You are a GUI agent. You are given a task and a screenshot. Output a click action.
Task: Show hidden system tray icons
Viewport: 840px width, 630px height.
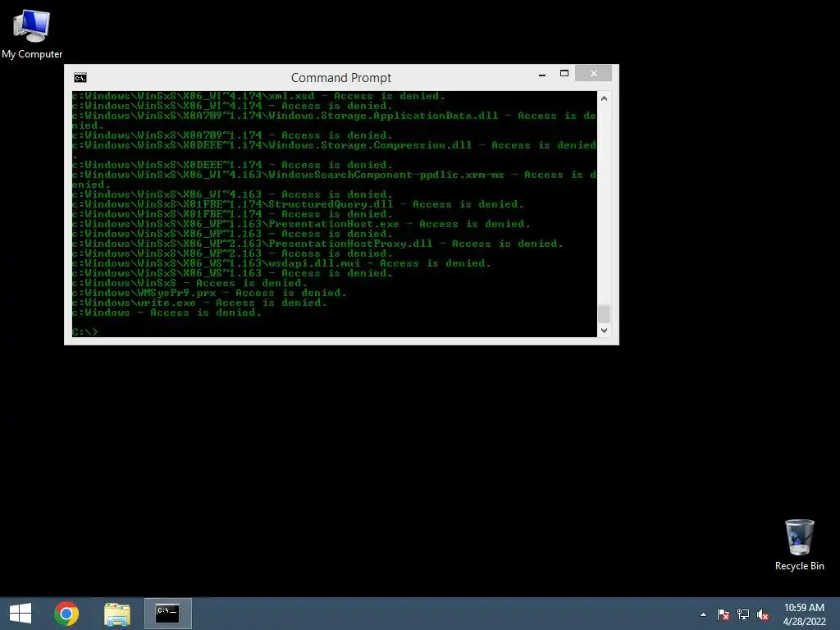[x=703, y=614]
